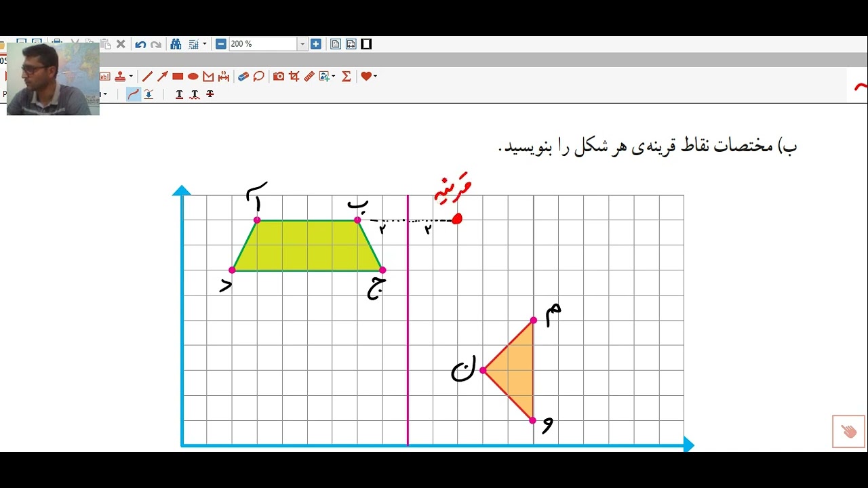This screenshot has width=868, height=488.
Task: Click the webcam video thumbnail
Action: click(53, 78)
